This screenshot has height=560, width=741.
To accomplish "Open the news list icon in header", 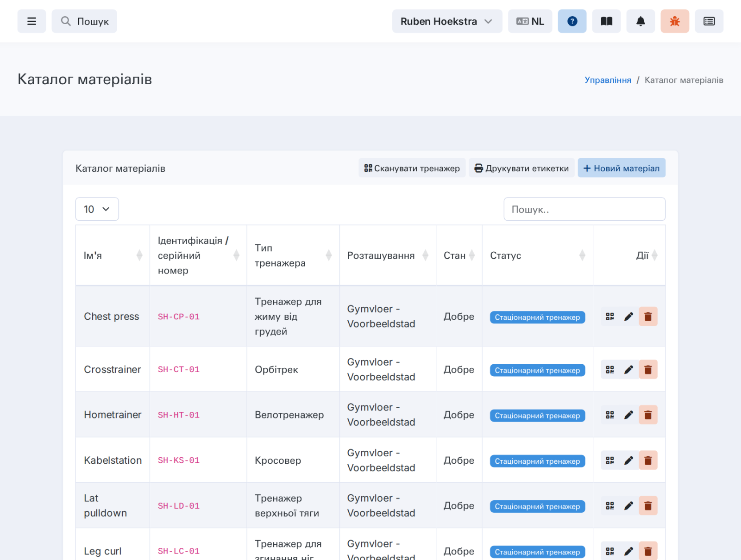I will coord(709,21).
